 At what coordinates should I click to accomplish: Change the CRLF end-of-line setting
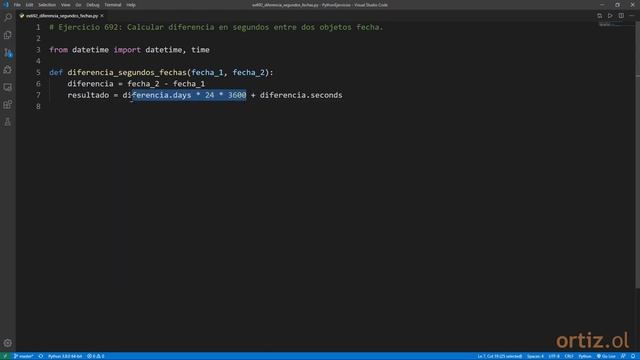tap(569, 356)
